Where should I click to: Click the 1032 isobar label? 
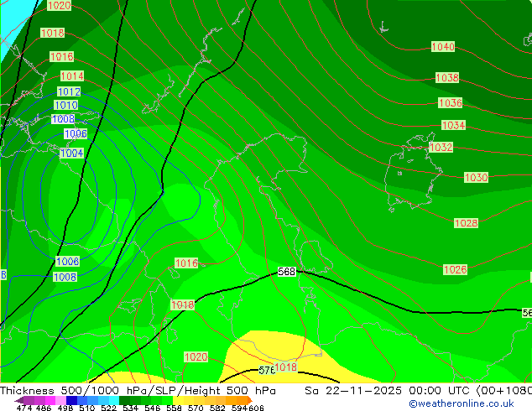[x=441, y=147]
